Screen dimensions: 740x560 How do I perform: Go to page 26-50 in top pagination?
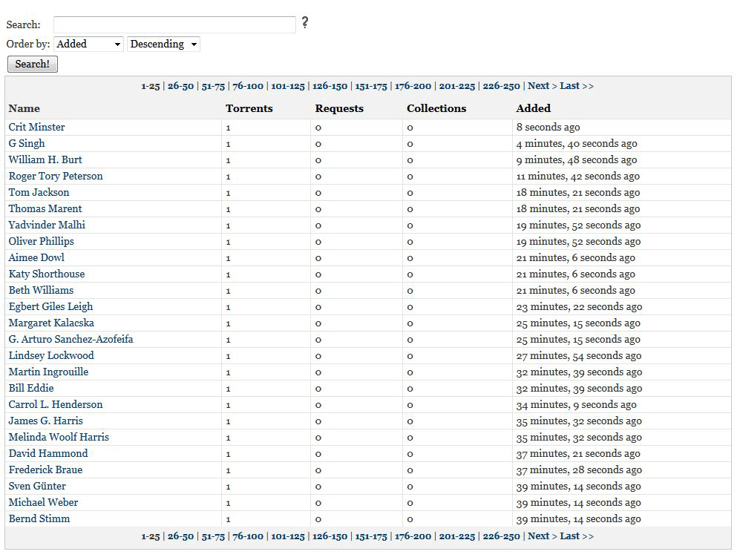[x=181, y=86]
